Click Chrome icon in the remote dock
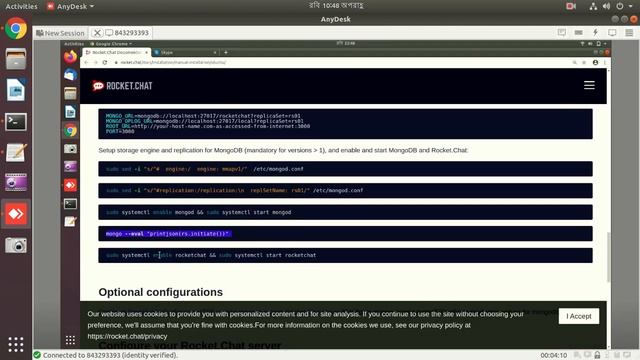Viewport: 640px width, 360px height. click(x=70, y=130)
